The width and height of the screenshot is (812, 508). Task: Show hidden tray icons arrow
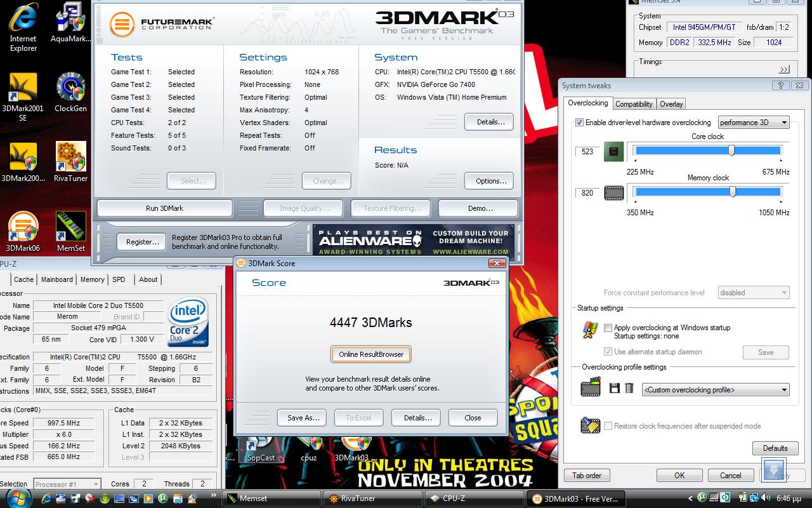coord(690,498)
